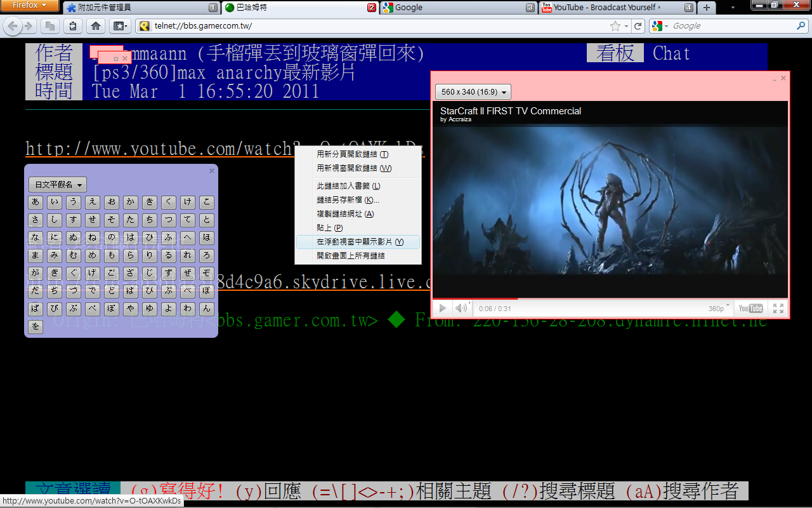This screenshot has width=812, height=508.
Task: Open the 560 x 340 (16:9) size dropdown
Action: 473,92
